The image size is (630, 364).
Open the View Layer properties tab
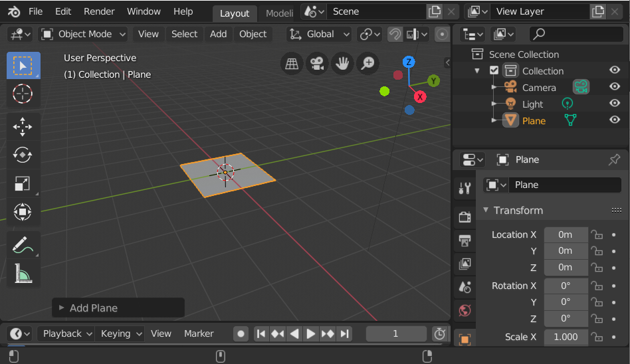[x=465, y=264]
